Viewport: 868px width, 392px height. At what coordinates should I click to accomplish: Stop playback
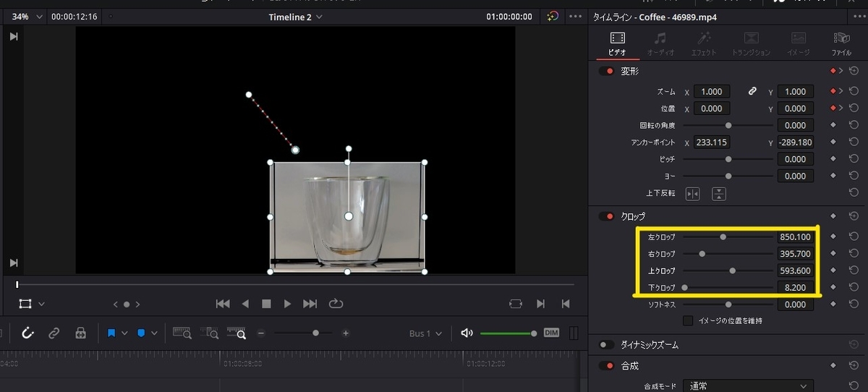[x=266, y=304]
